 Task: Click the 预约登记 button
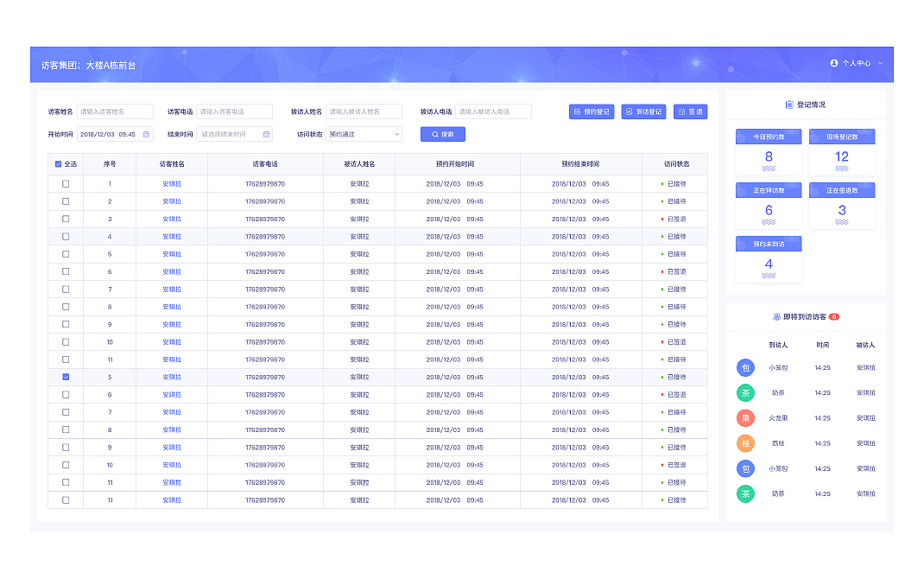pyautogui.click(x=592, y=111)
